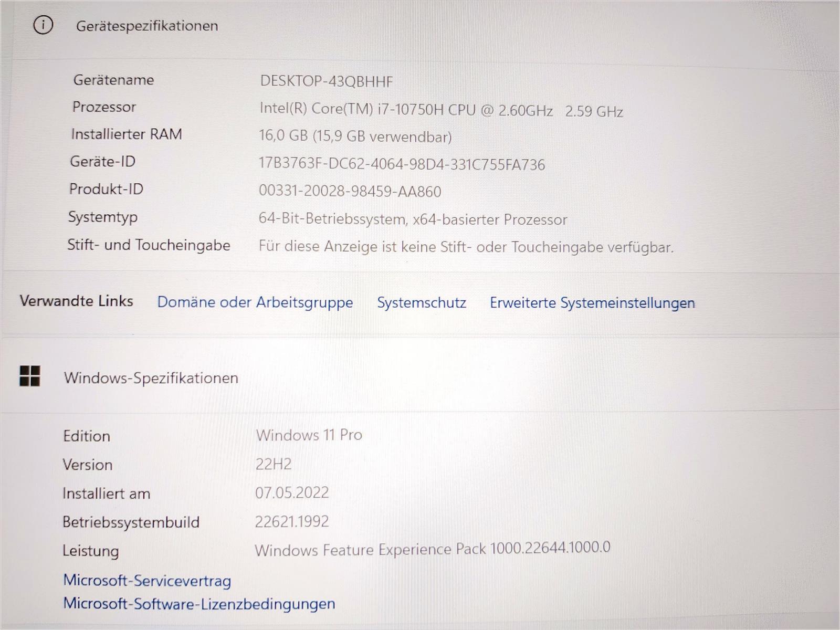The width and height of the screenshot is (840, 630).
Task: Select the Betriebssystembuild number 22621.1992
Action: [292, 521]
